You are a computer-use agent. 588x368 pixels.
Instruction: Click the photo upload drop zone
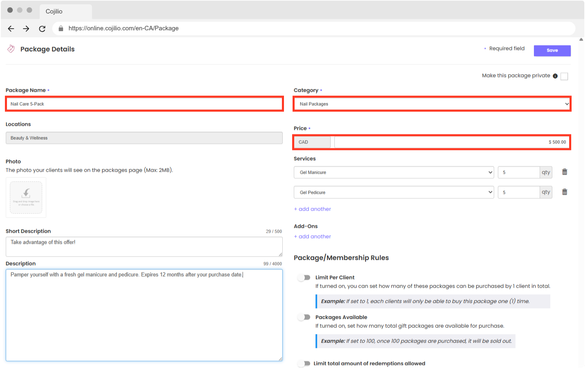click(26, 197)
